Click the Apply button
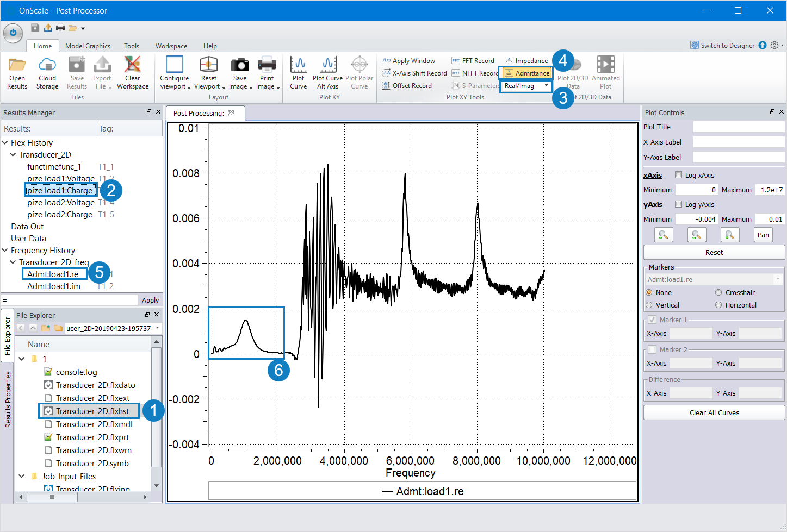The width and height of the screenshot is (787, 532). (150, 300)
